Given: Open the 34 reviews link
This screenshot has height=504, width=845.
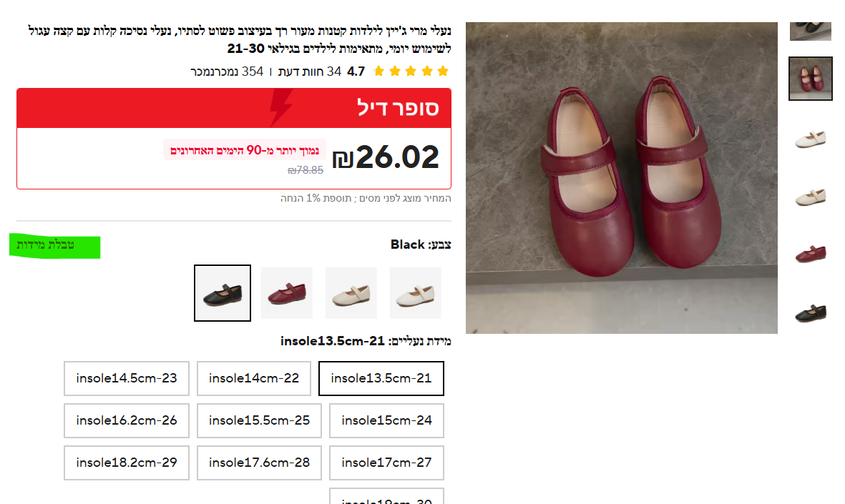Looking at the screenshot, I should 310,71.
